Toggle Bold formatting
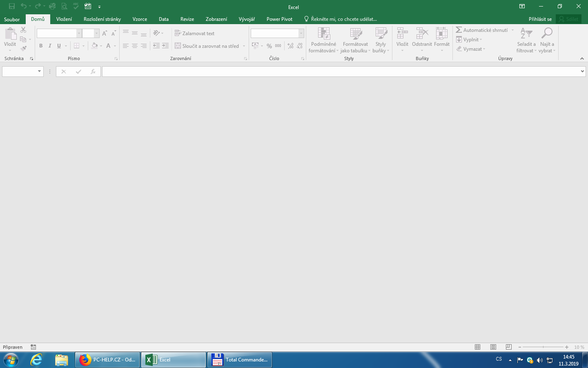Image resolution: width=588 pixels, height=368 pixels. point(41,46)
